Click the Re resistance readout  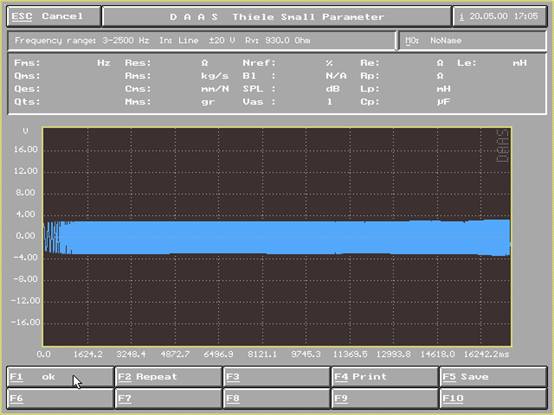pyautogui.click(x=402, y=63)
